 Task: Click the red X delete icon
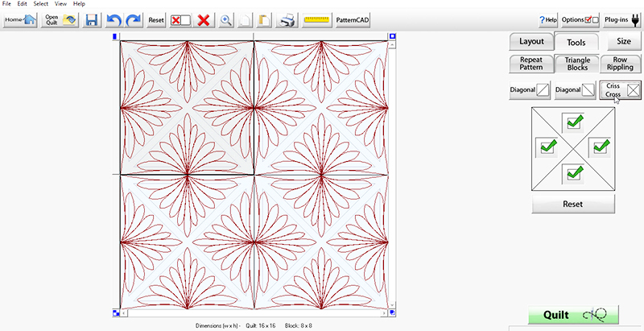pyautogui.click(x=204, y=19)
